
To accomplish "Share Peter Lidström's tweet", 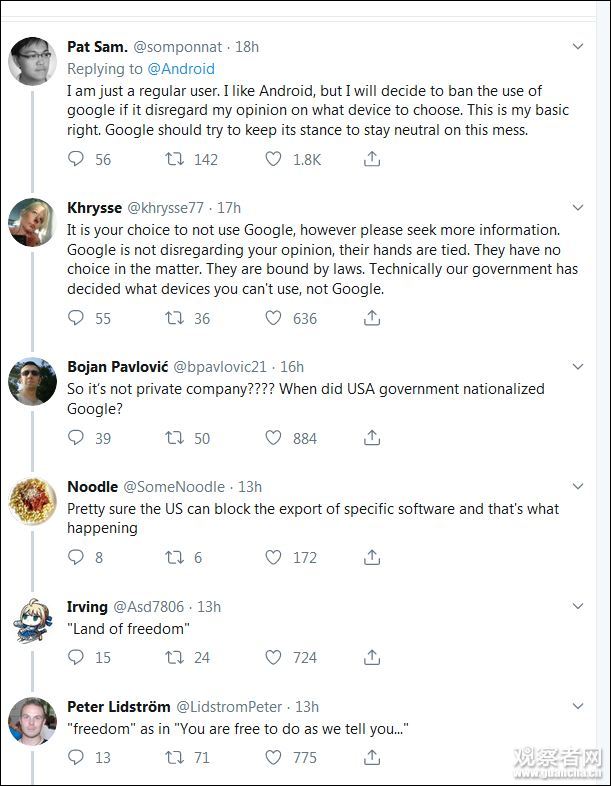I will (x=372, y=757).
